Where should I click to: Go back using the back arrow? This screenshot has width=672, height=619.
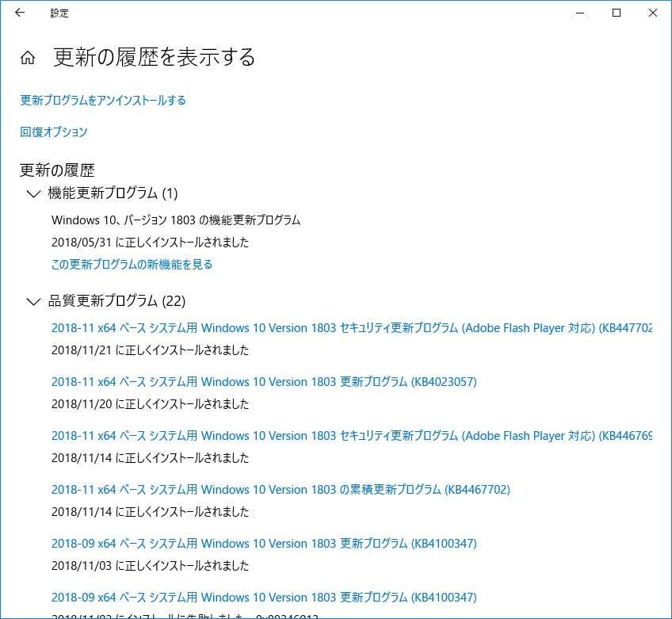point(20,13)
